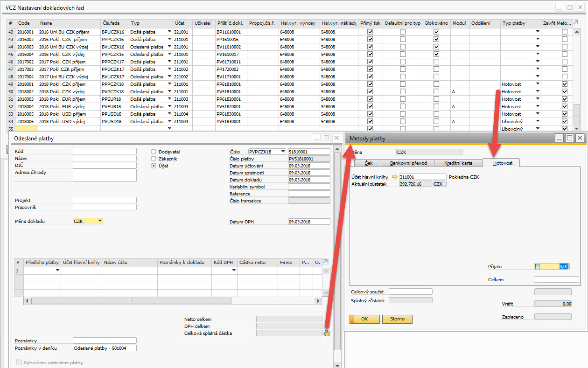This screenshot has height=368, width=588.
Task: Expand the VCZ series table with its arrow icon
Action: 576,22
